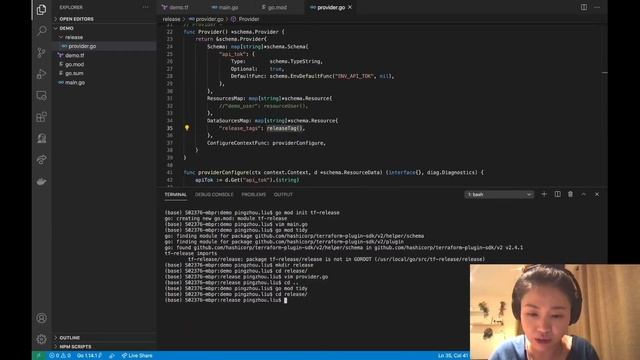Open go.sum in the file tree

pyautogui.click(x=74, y=73)
